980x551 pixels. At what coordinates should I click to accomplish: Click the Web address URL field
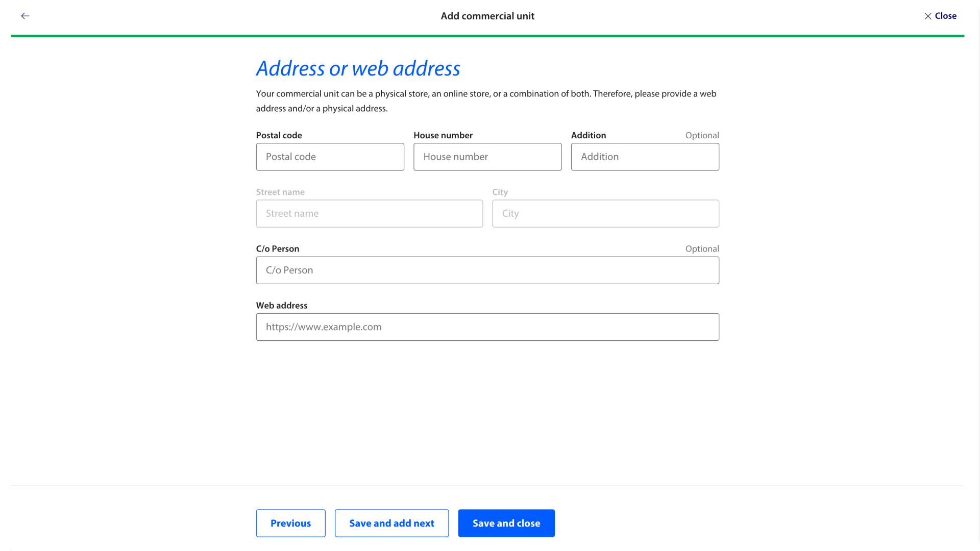487,327
